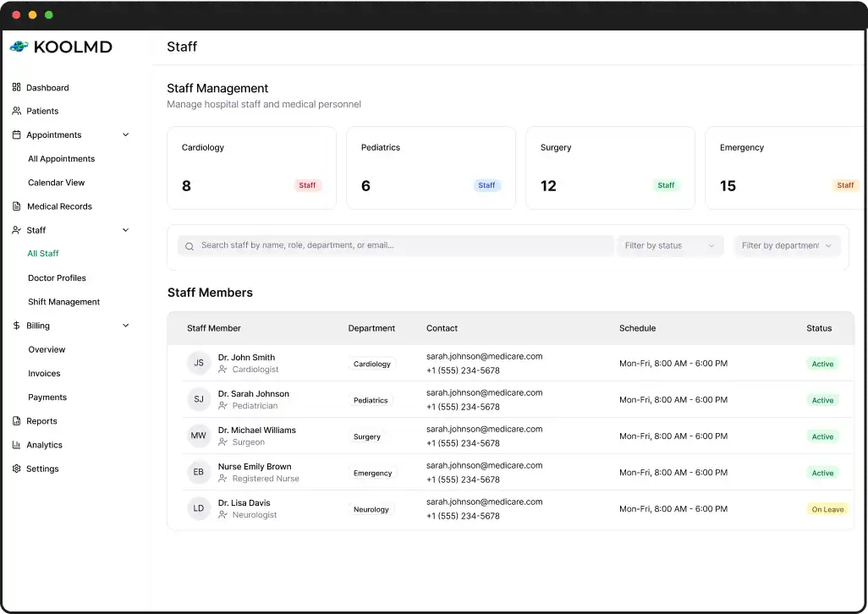Click the Neurology department tag
The width and height of the screenshot is (868, 614).
[x=371, y=509]
